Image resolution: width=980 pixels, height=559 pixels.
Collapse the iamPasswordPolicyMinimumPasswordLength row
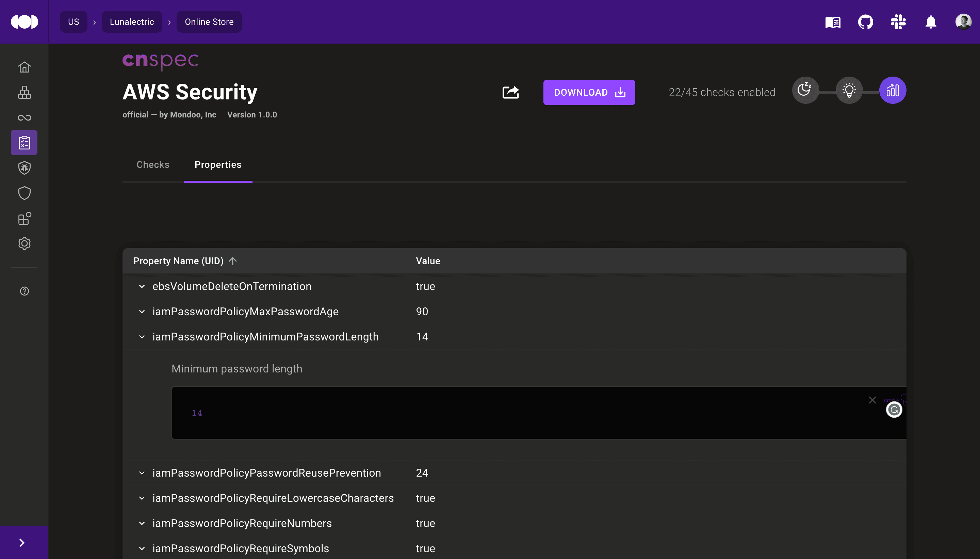pos(142,337)
